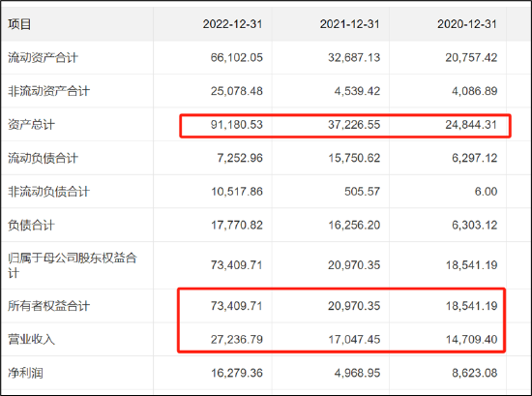Select net profit value 8,623.08
This screenshot has height=396, width=532.
(x=474, y=373)
